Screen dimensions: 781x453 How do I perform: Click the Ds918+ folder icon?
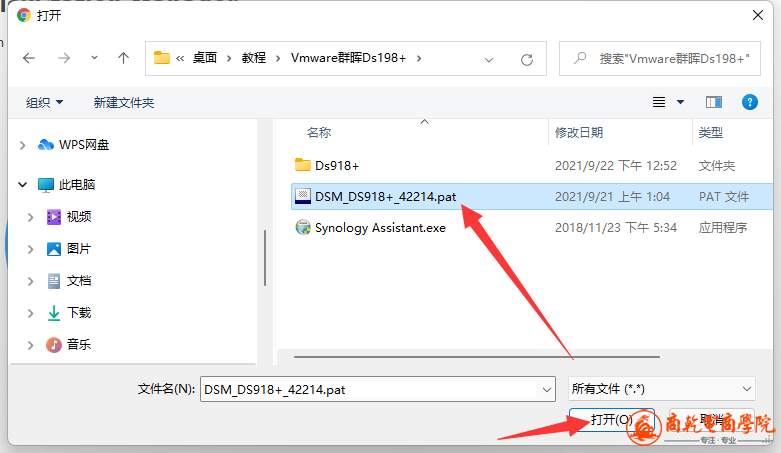[x=302, y=165]
